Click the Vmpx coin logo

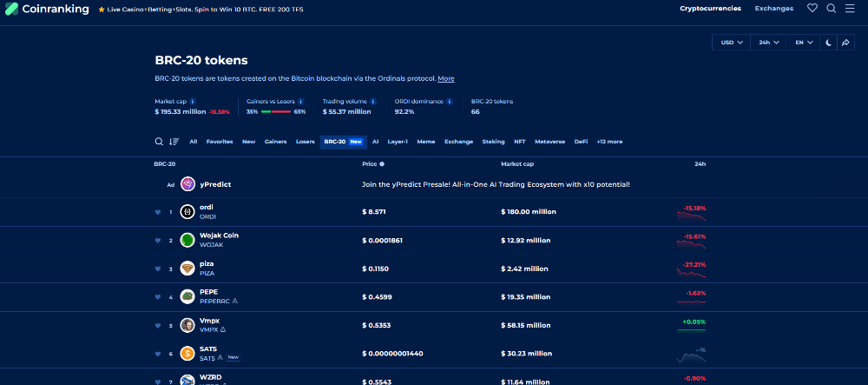[187, 325]
